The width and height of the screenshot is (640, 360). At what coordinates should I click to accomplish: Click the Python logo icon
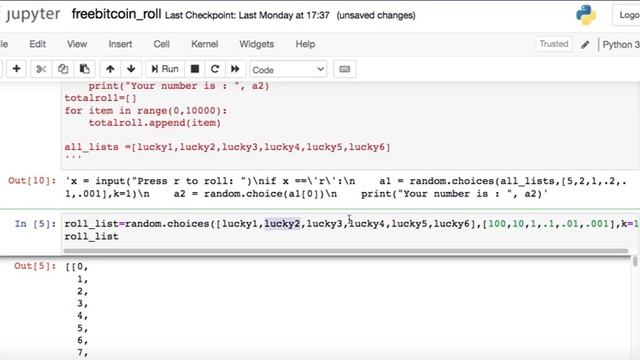click(586, 15)
